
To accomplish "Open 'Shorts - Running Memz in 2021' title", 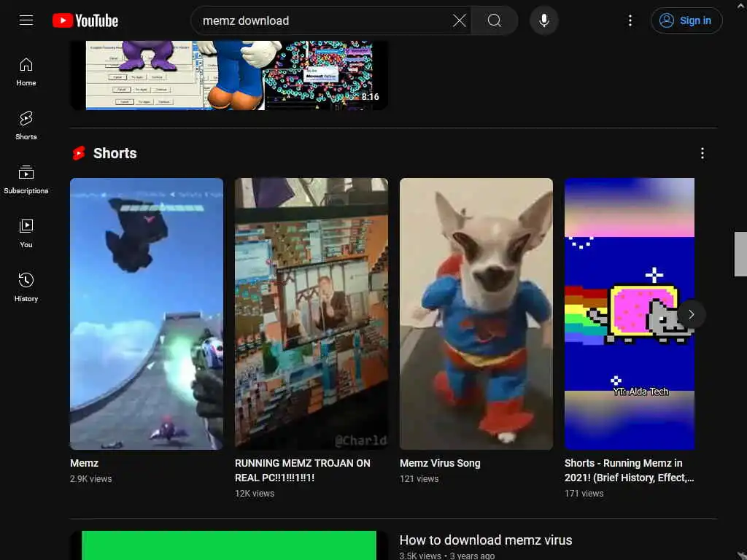I will (629, 470).
